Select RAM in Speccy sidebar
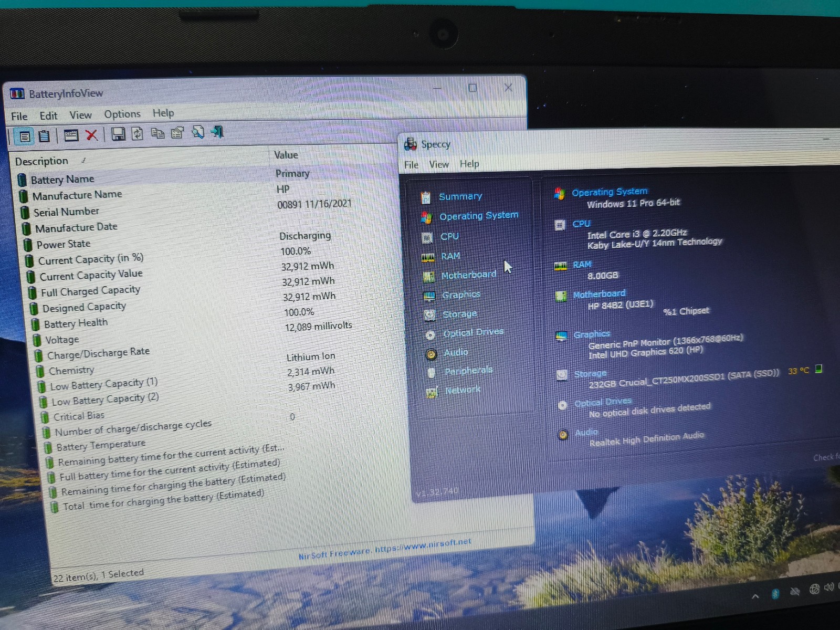 pyautogui.click(x=450, y=256)
